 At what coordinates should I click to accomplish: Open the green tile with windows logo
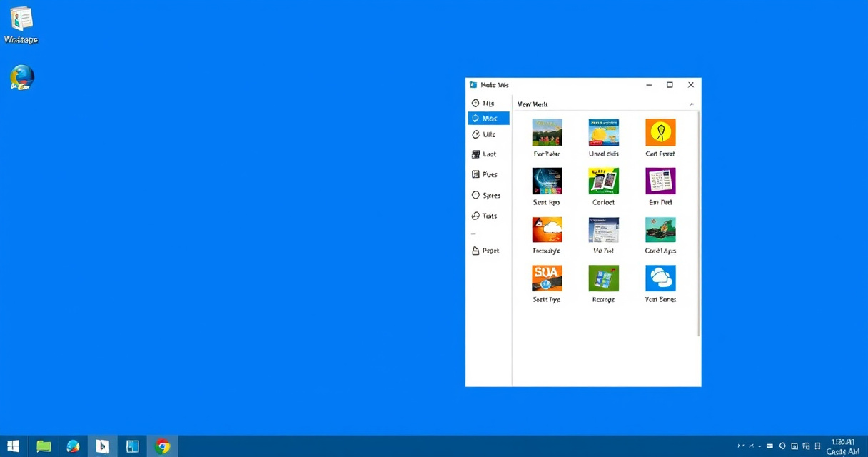coord(603,278)
